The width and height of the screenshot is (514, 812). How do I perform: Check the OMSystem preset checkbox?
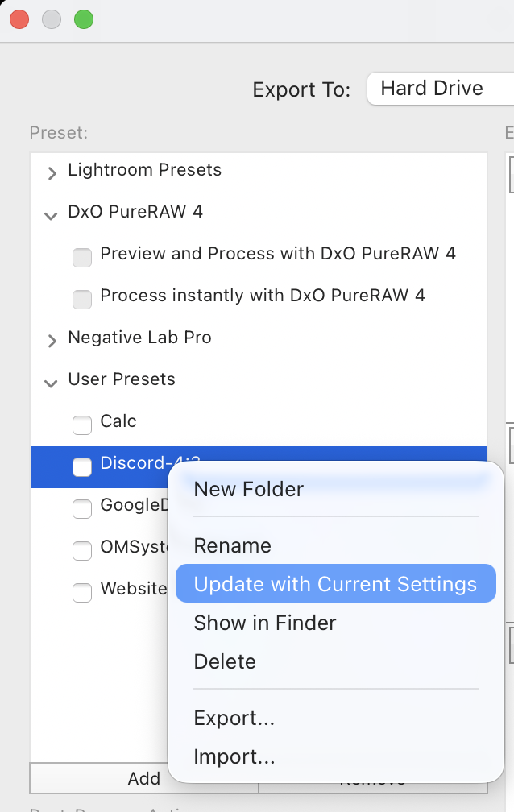(x=82, y=550)
